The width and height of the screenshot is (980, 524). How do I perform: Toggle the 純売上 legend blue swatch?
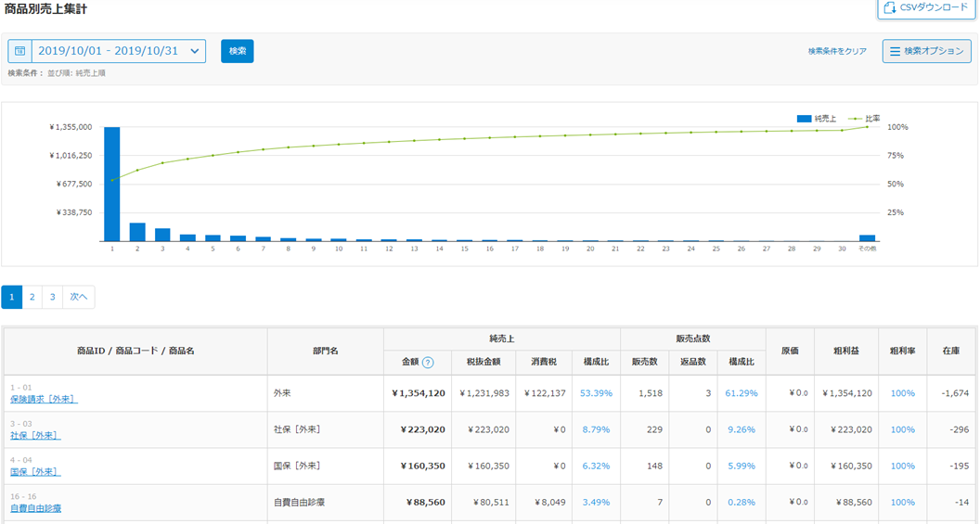[804, 119]
